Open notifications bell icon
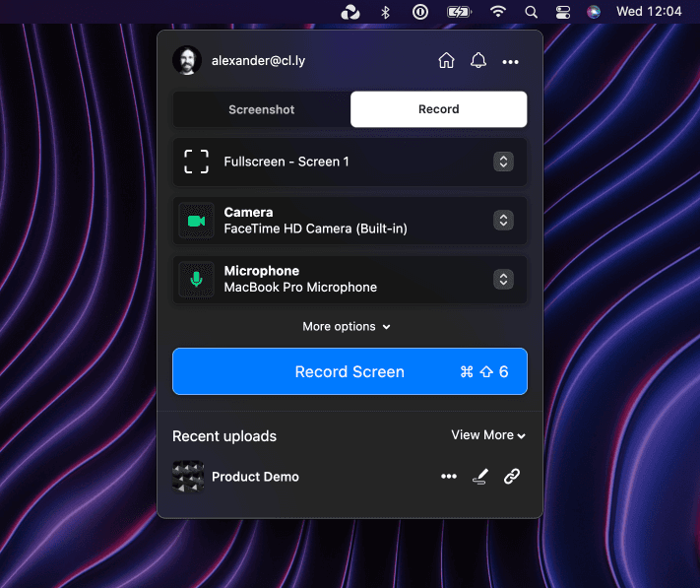The width and height of the screenshot is (700, 588). pyautogui.click(x=478, y=61)
